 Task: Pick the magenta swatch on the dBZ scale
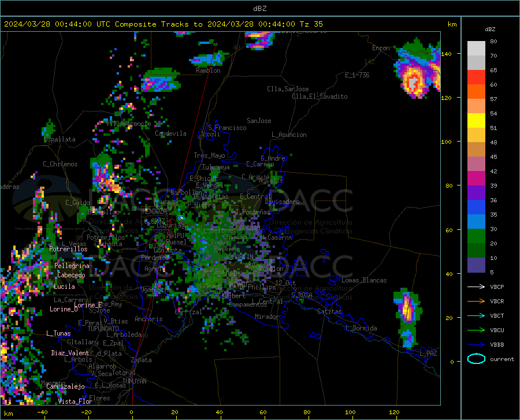pyautogui.click(x=476, y=179)
